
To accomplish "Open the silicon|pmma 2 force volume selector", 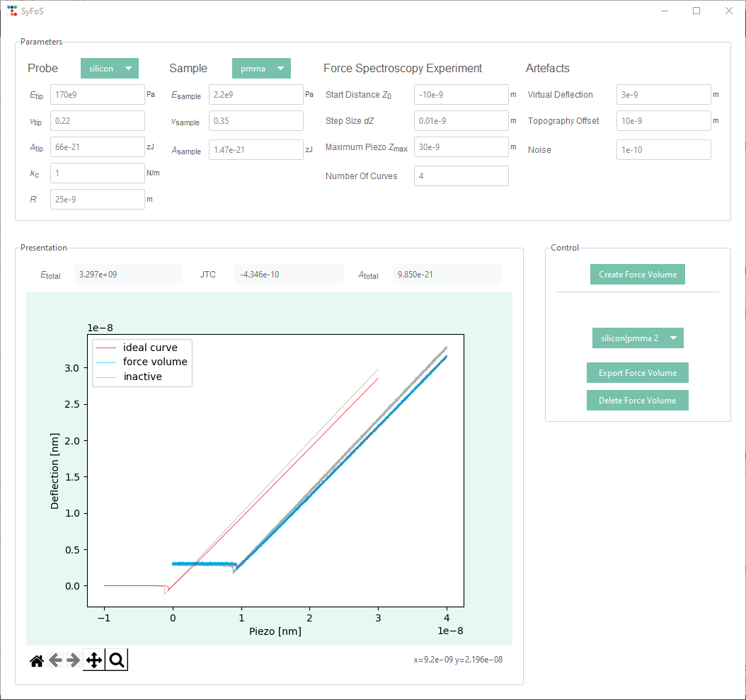I will click(x=637, y=338).
